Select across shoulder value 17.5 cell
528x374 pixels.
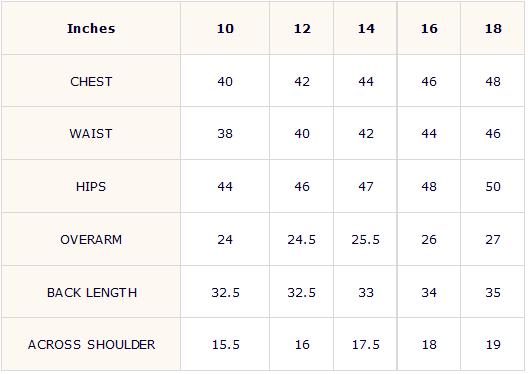(366, 345)
